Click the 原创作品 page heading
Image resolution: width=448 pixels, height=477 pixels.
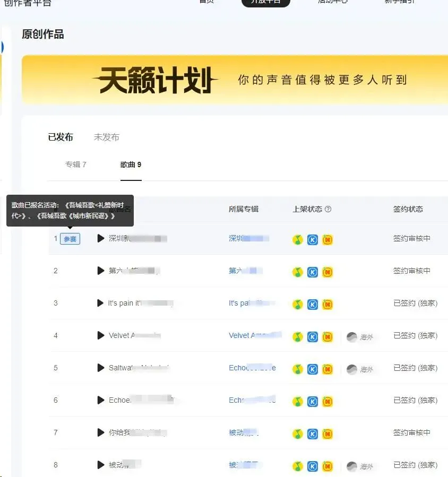point(43,34)
